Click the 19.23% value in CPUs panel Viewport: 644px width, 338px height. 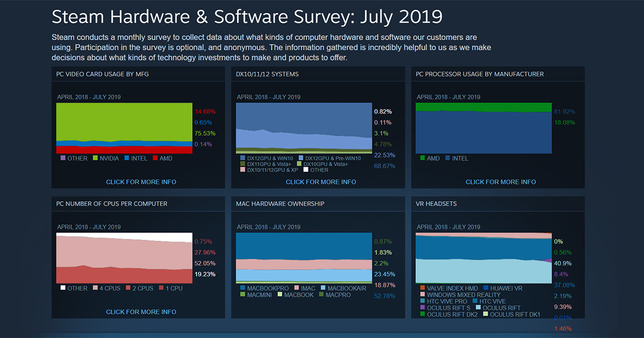(205, 274)
